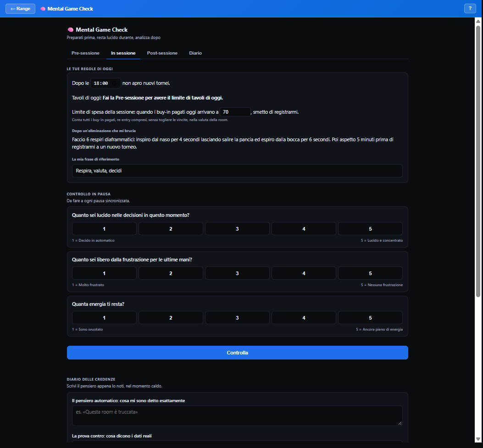
Task: Click the label '5 = Lucido e concentrato'
Action: click(x=382, y=240)
